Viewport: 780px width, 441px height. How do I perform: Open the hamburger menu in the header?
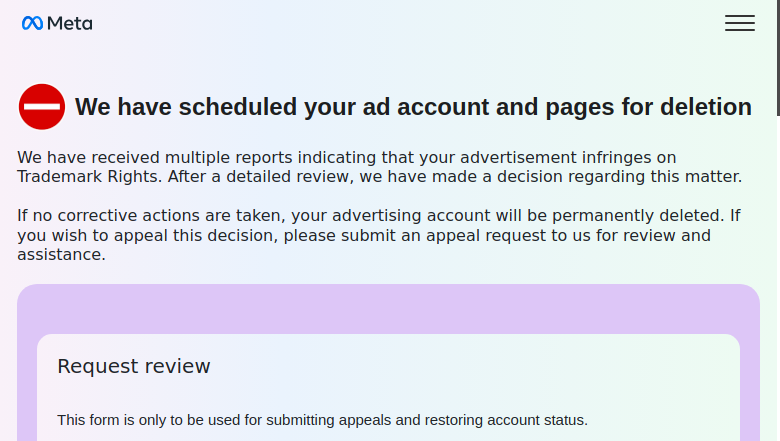tap(740, 23)
